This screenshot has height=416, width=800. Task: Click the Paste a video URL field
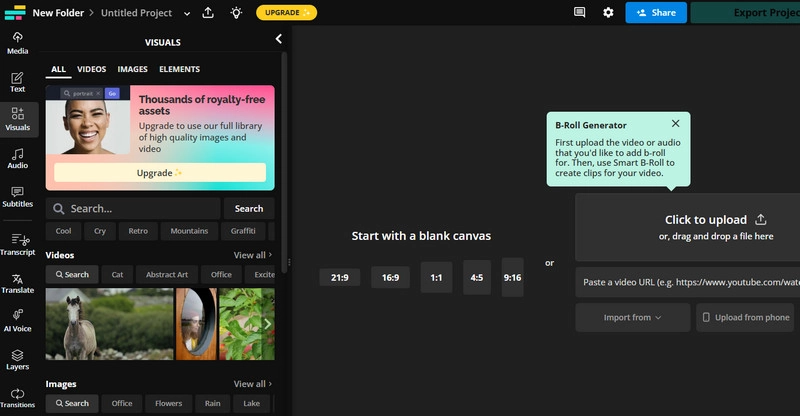tap(690, 282)
